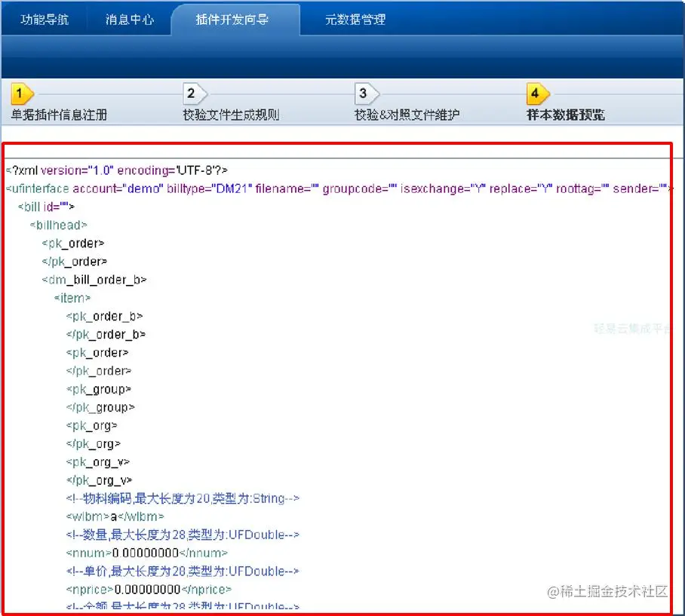Viewport: 685px width, 616px height.
Task: Click the closing </pk_order_b> tag
Action: (106, 335)
